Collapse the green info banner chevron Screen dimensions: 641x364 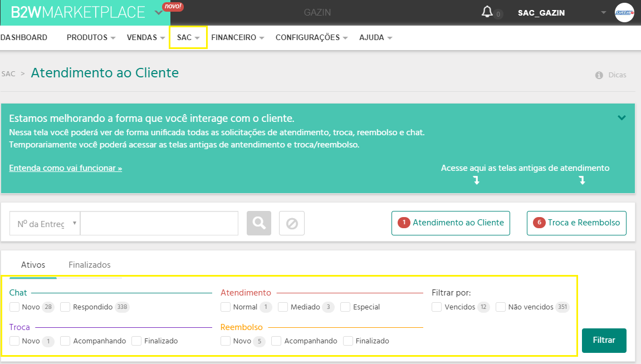622,117
